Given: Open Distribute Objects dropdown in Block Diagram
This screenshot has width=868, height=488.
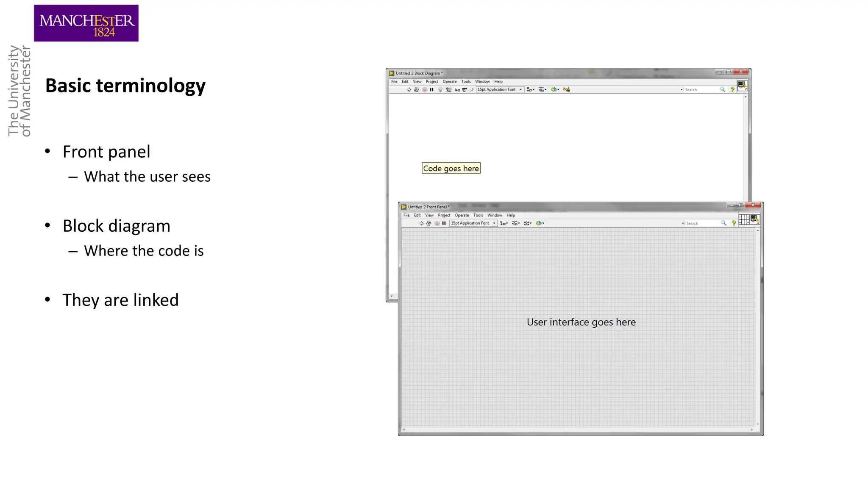Looking at the screenshot, I should coord(542,89).
